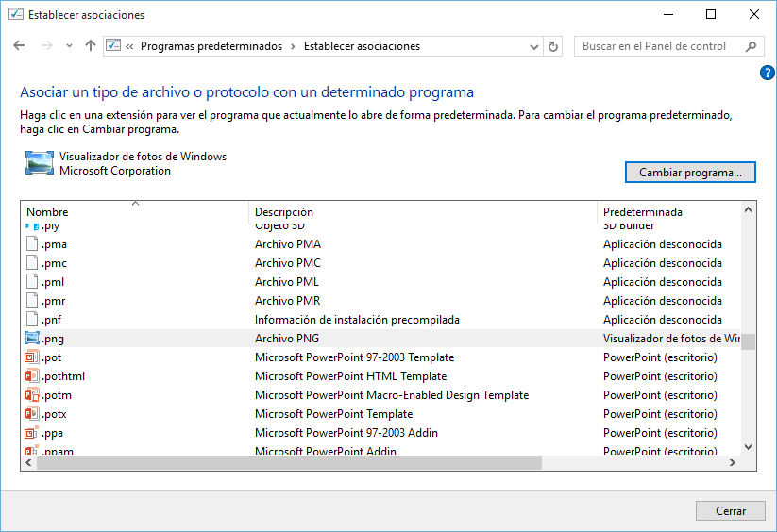Click the .pothtml PowerPoint icon
777x532 pixels.
[32, 375]
